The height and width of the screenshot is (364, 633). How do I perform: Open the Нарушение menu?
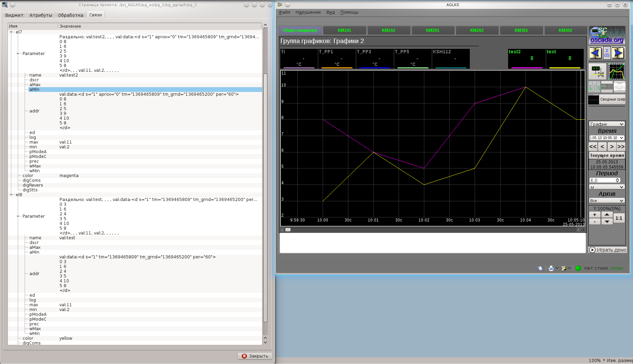[308, 12]
